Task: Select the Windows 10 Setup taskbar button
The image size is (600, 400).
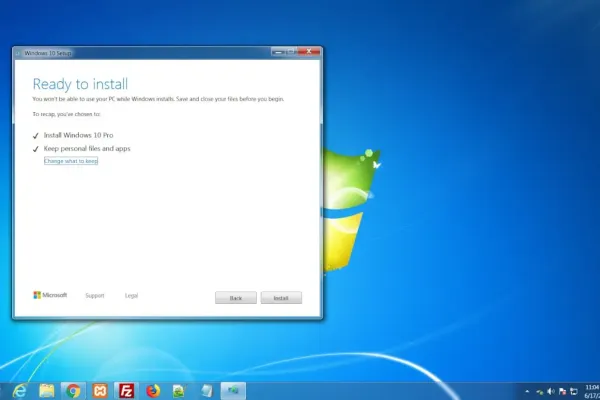Action: (x=233, y=391)
